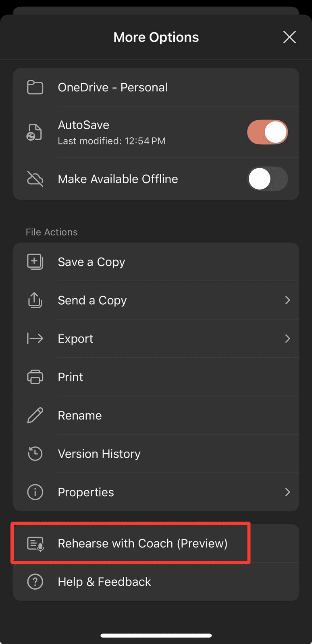Tap the Rename label text
312x644 pixels.
(x=80, y=415)
